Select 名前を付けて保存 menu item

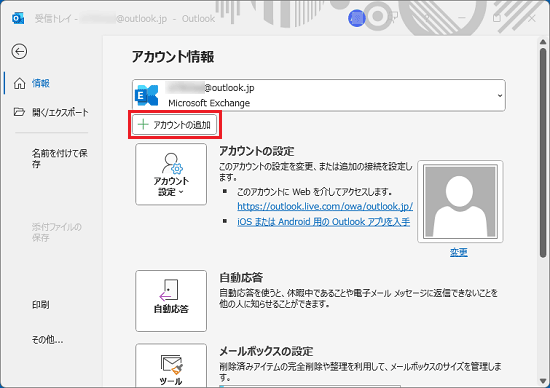click(x=60, y=158)
